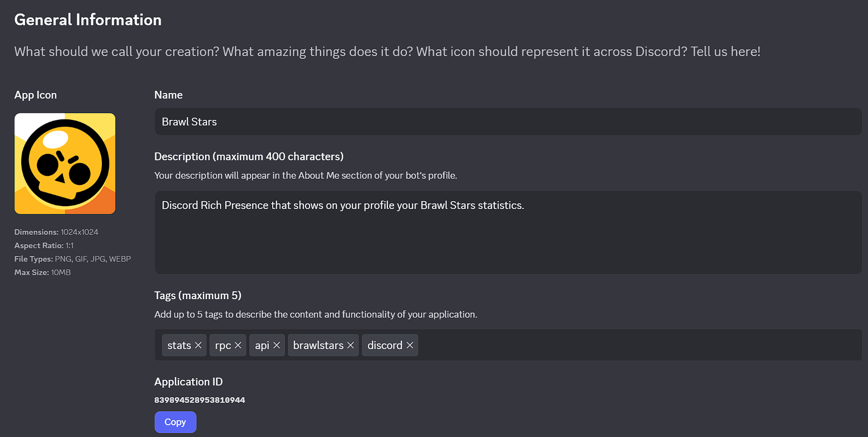Select the Application ID number text
This screenshot has height=437, width=868.
[199, 400]
